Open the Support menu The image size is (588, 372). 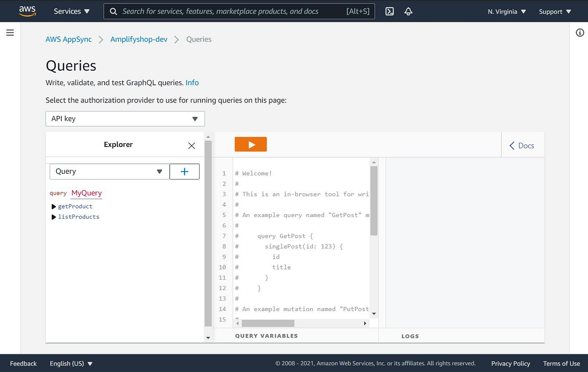(555, 12)
